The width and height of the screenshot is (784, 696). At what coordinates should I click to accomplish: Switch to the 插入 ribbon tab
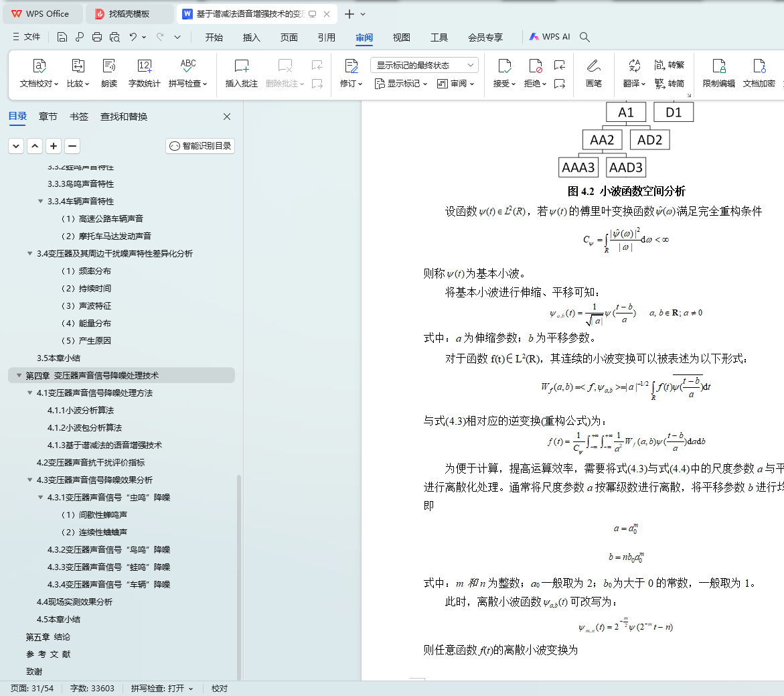click(x=252, y=38)
